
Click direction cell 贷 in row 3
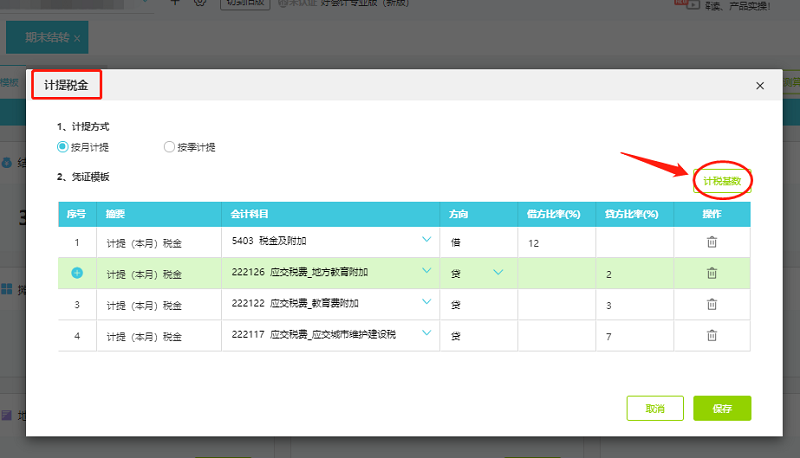click(479, 305)
